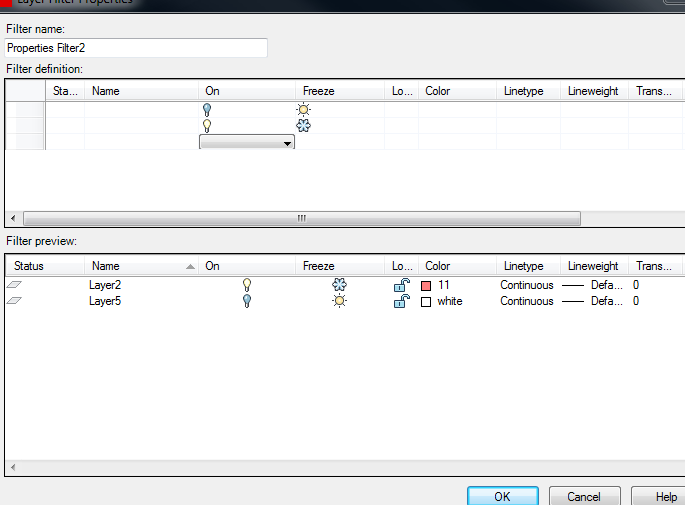Click the Freeze column header in filter preview
The width and height of the screenshot is (685, 505).
[340, 266]
